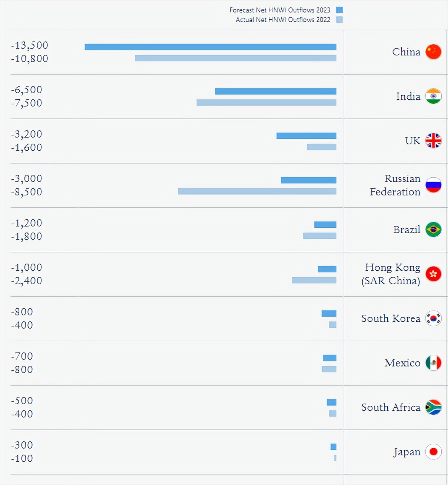The width and height of the screenshot is (448, 485).
Task: Click the South Africa flag icon
Action: (x=433, y=407)
